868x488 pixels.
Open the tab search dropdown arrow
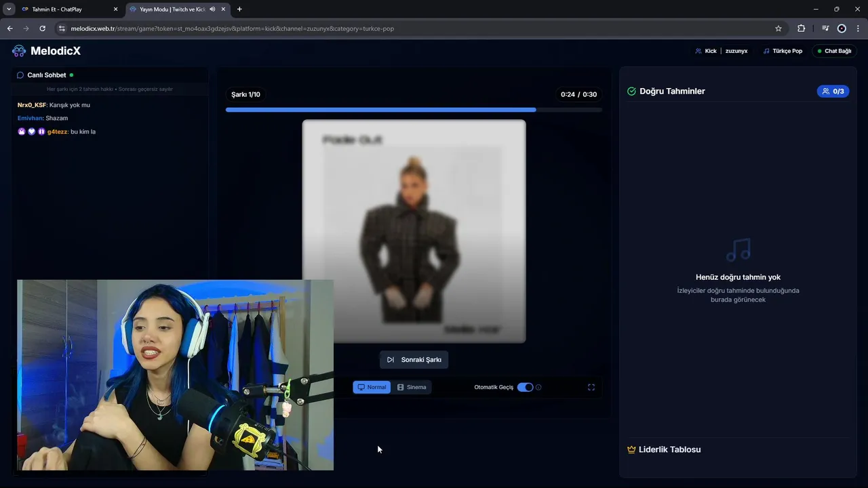pyautogui.click(x=9, y=9)
